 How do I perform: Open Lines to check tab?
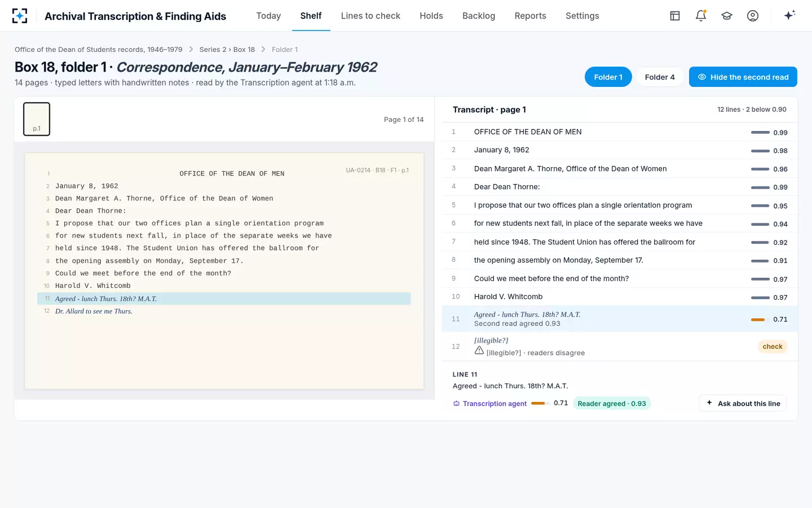370,16
